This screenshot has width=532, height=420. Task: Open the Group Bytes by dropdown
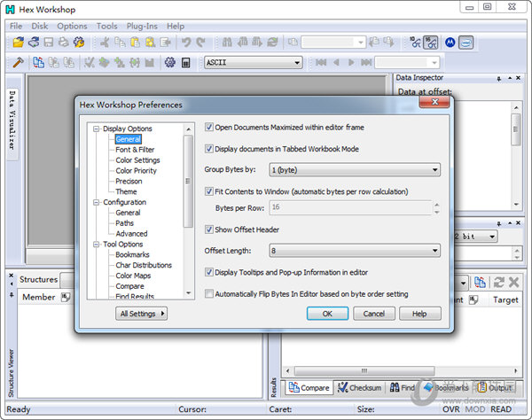coord(355,170)
